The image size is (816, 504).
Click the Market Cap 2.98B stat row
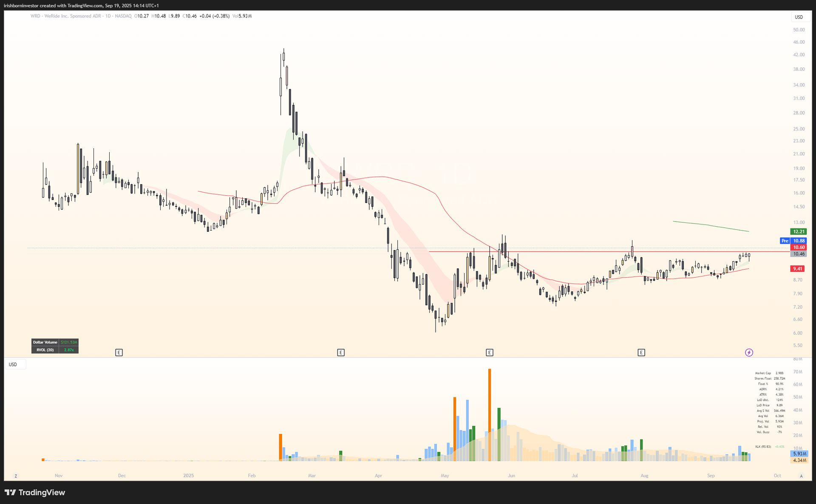tap(770, 373)
